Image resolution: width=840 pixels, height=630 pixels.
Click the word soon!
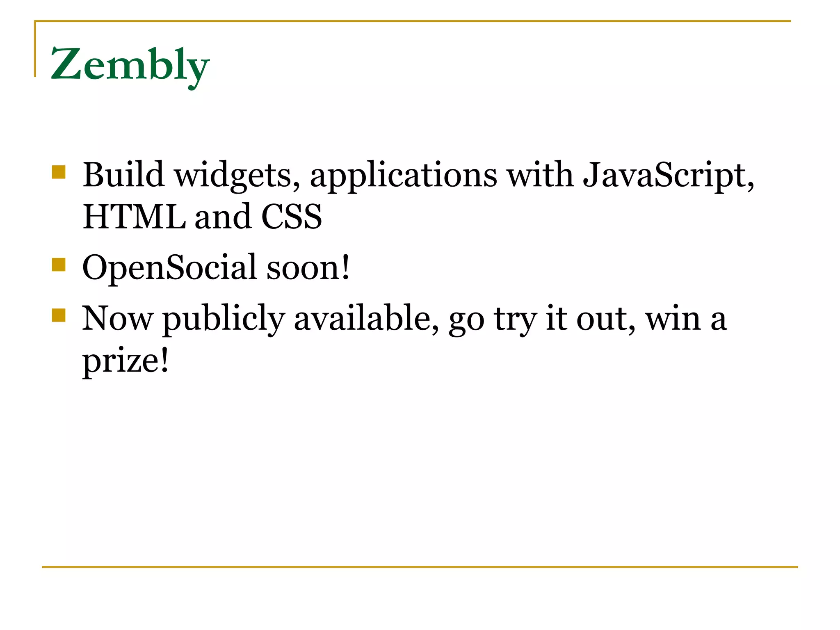pyautogui.click(x=308, y=267)
